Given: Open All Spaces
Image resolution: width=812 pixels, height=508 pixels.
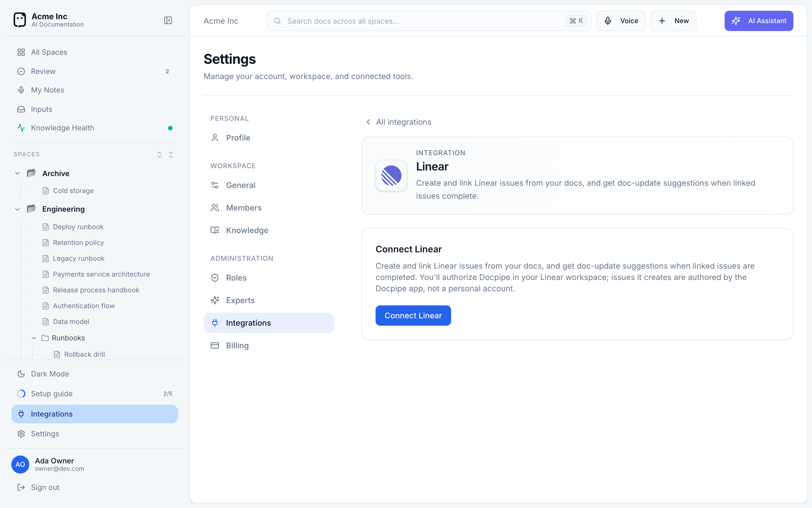Looking at the screenshot, I should coord(94,52).
